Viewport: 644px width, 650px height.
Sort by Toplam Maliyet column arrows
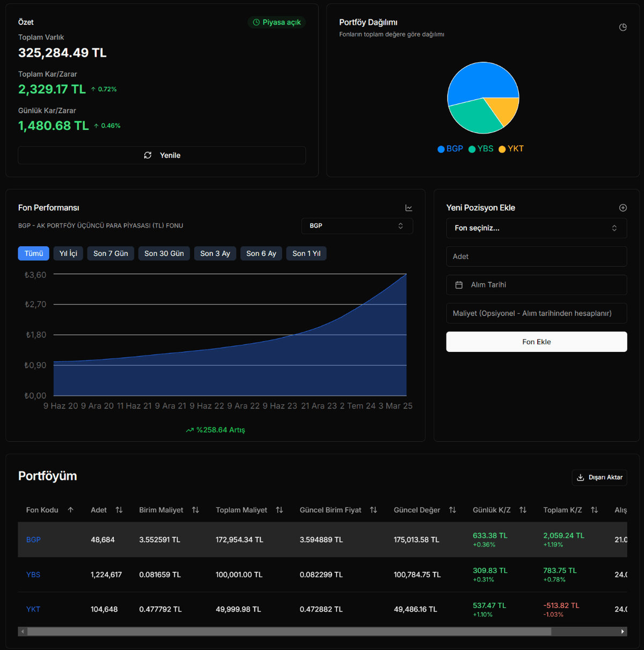[279, 510]
